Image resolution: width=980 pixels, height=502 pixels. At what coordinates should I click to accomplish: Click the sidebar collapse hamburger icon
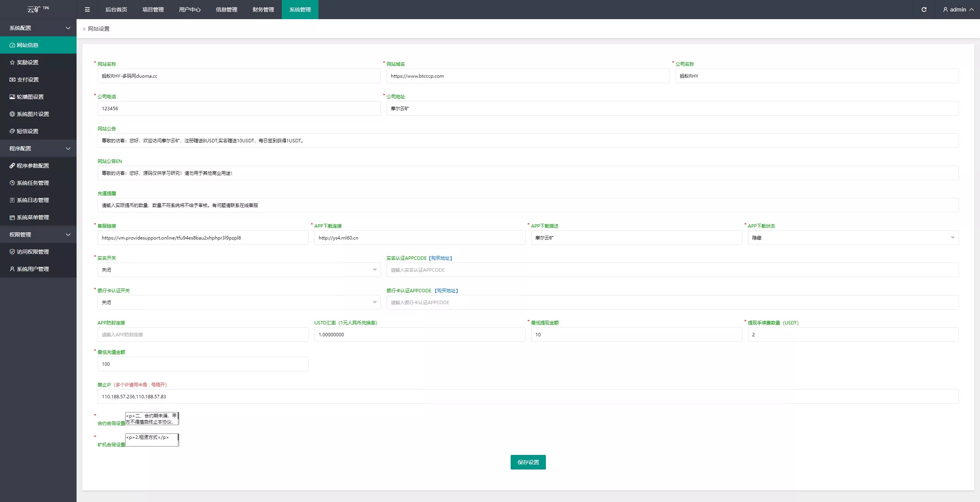coord(87,10)
